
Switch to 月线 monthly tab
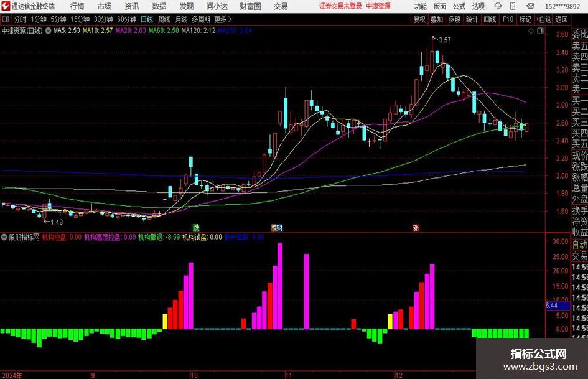(x=182, y=19)
